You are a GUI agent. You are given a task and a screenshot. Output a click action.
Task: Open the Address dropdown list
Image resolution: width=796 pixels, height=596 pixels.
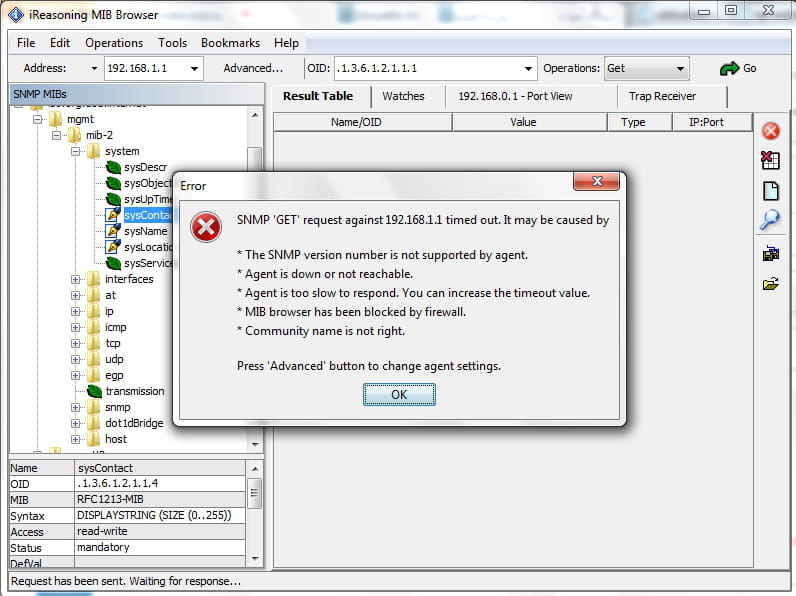click(x=194, y=69)
